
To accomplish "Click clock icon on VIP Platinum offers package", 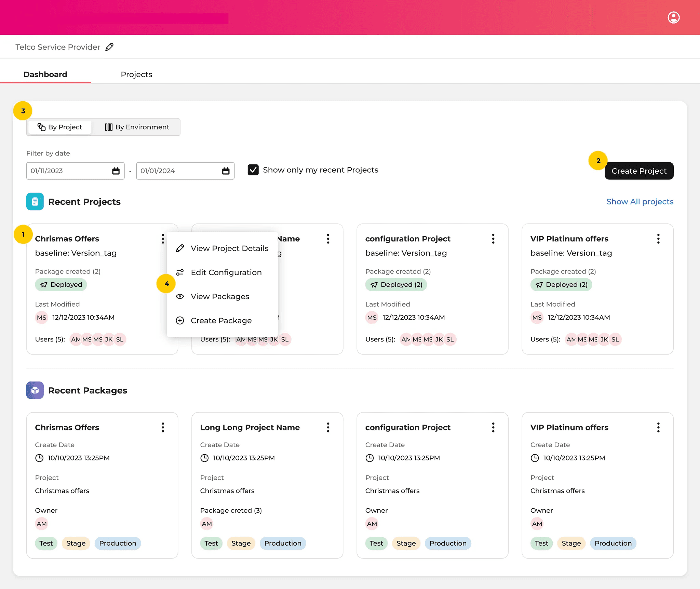I will [535, 458].
